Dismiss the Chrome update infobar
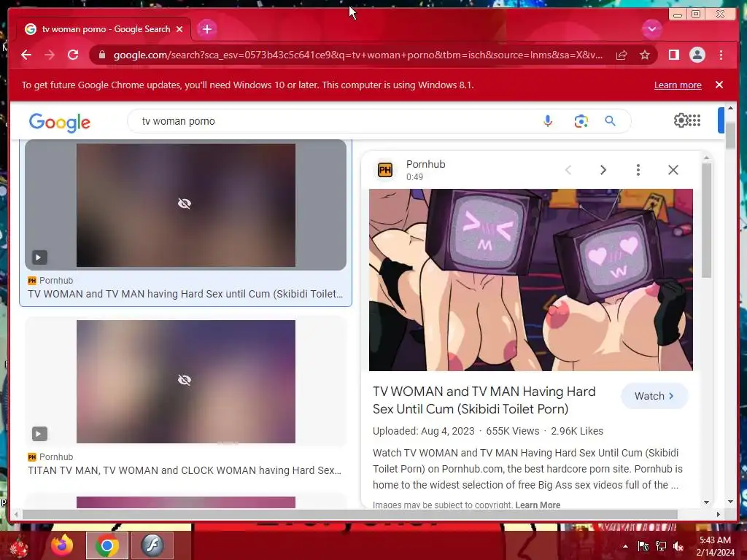Viewport: 747px width, 560px height. pos(719,85)
